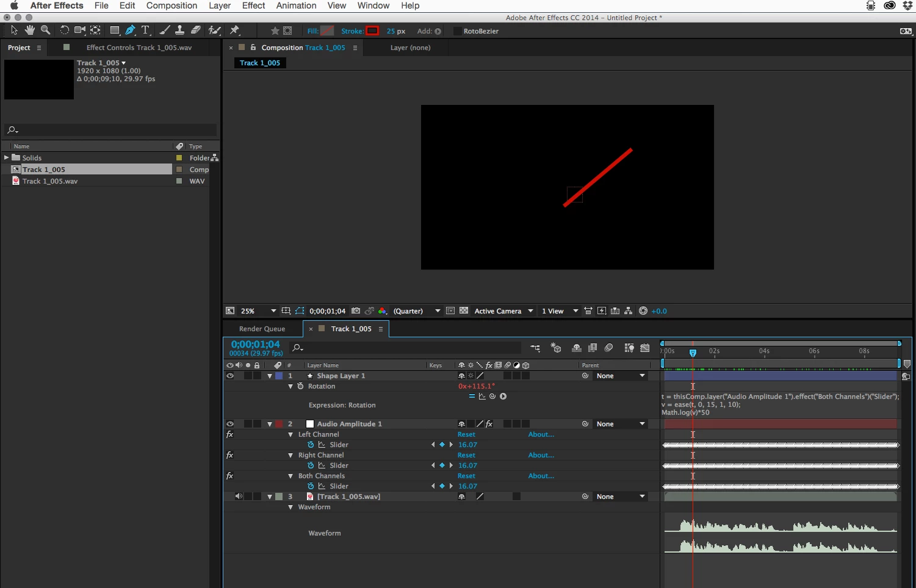Open the Active Camera dropdown
Screen dimensions: 916x588
(503, 310)
